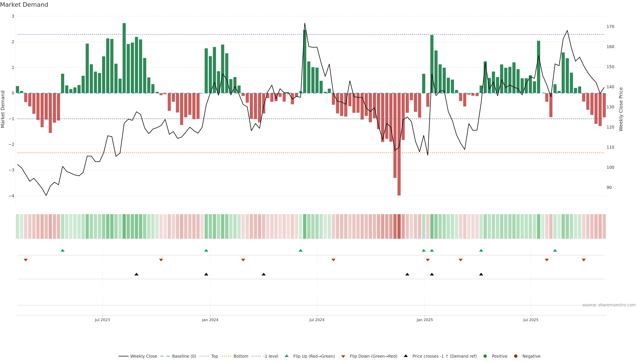Click black Price crosses -1 legend triangle

coord(406,356)
